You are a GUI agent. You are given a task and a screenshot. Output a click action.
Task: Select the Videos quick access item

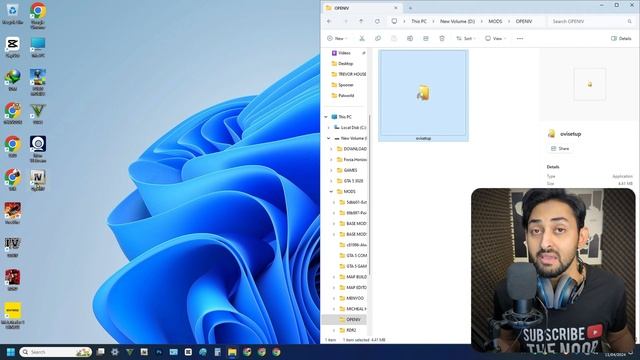tap(344, 53)
